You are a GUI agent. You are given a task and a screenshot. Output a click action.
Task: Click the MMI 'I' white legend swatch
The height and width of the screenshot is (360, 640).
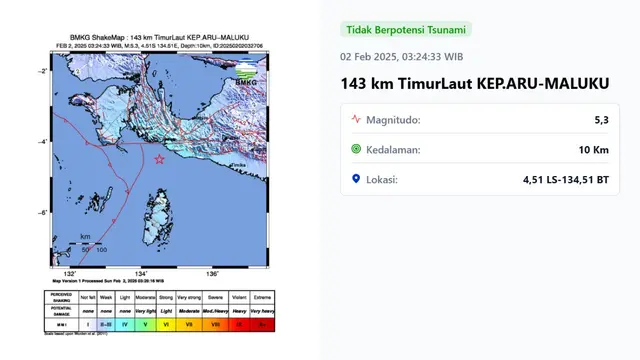click(88, 324)
